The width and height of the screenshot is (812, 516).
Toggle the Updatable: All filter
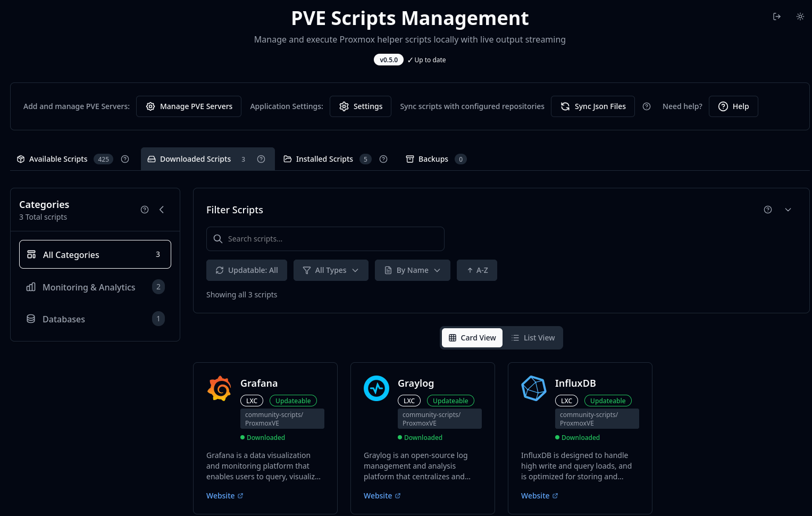[247, 270]
